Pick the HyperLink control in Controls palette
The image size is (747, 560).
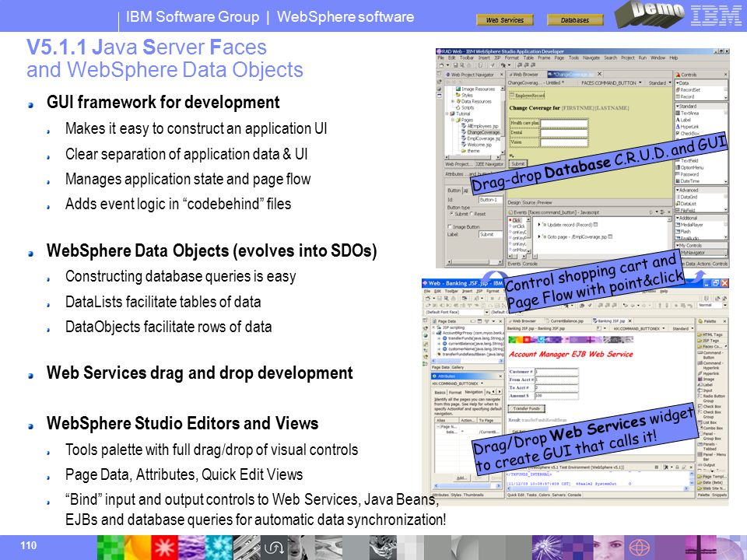[x=687, y=127]
